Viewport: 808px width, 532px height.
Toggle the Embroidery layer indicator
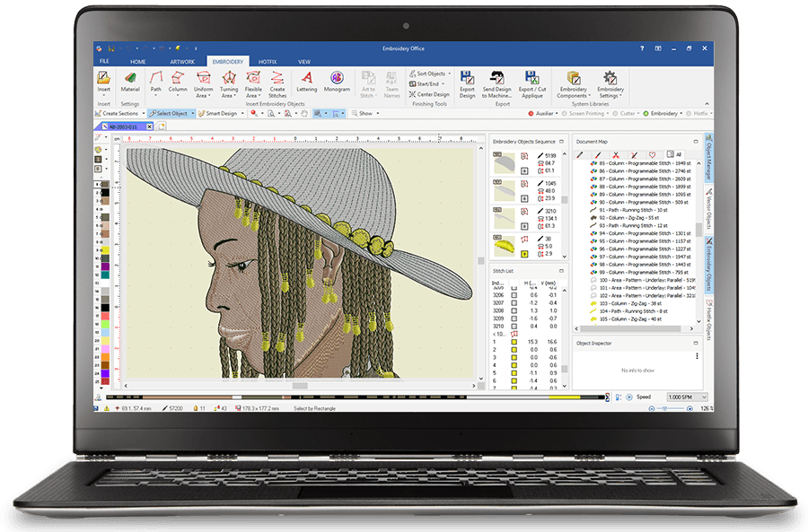pos(646,113)
